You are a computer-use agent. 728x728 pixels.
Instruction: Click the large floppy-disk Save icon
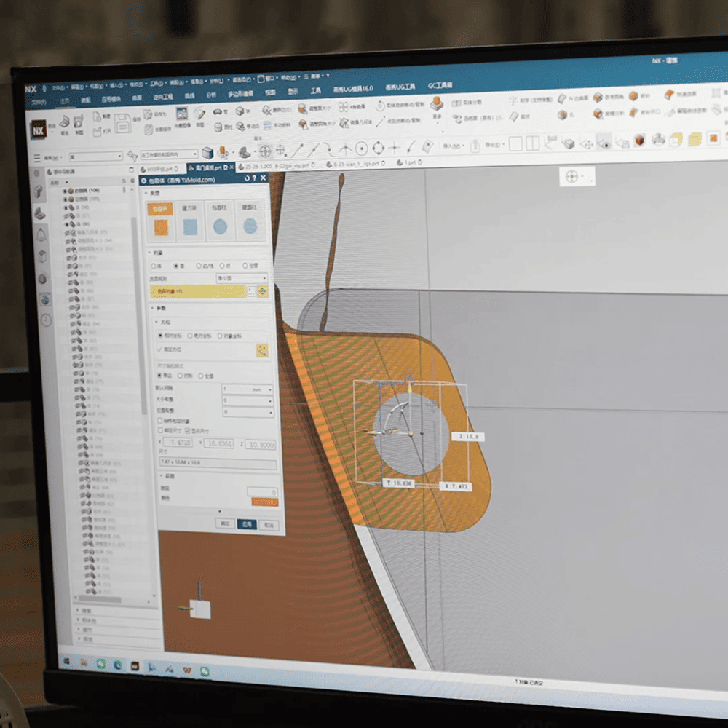(123, 123)
